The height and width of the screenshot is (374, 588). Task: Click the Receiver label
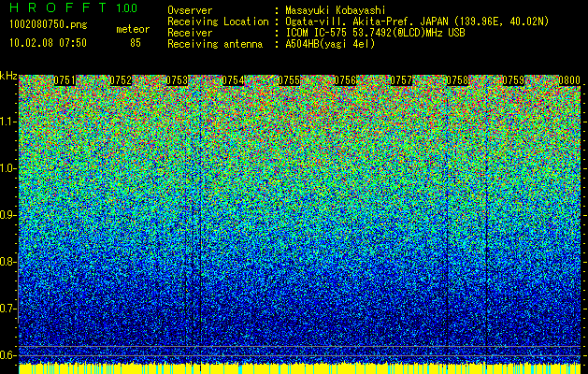click(190, 33)
